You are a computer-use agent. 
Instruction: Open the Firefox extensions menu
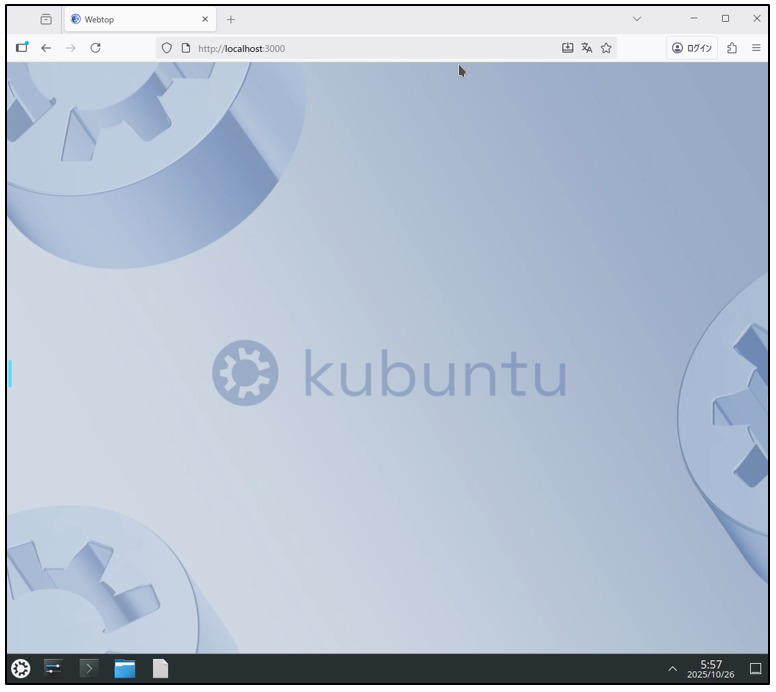732,48
